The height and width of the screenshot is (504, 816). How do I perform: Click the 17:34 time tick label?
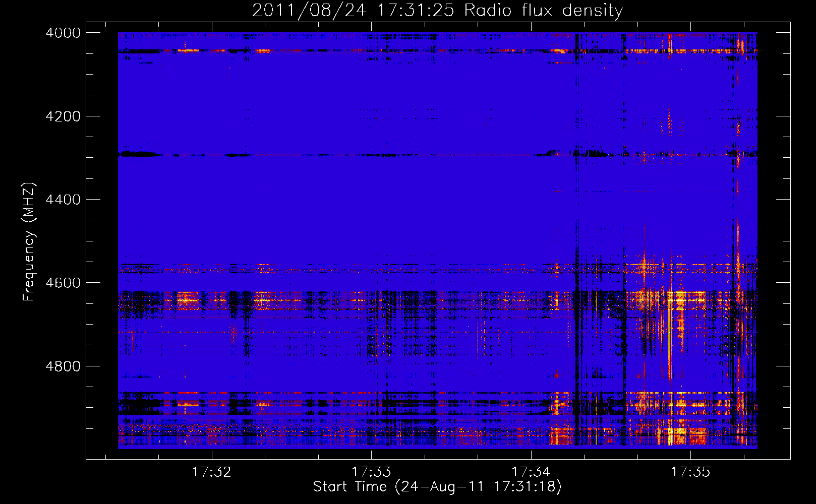531,472
